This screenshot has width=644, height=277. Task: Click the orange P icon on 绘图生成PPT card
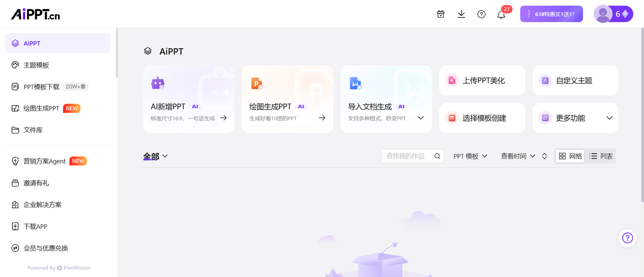(257, 84)
